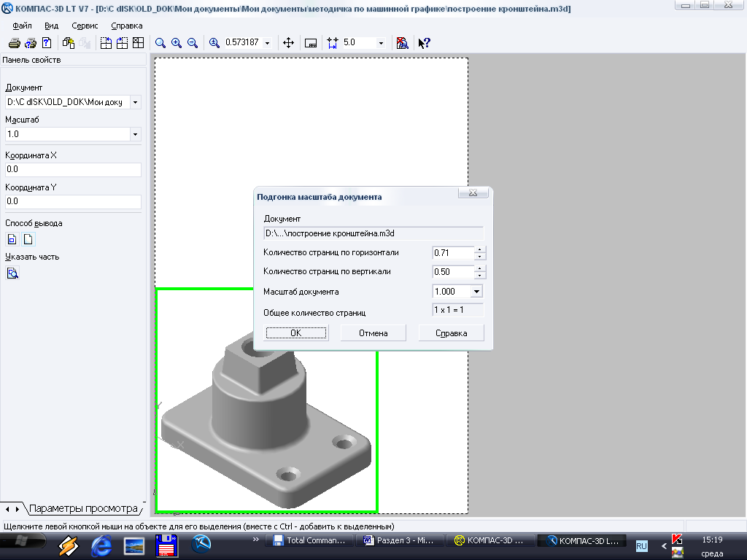The height and width of the screenshot is (560, 747).
Task: Open Internet Explorer from the taskbar
Action: point(101,545)
